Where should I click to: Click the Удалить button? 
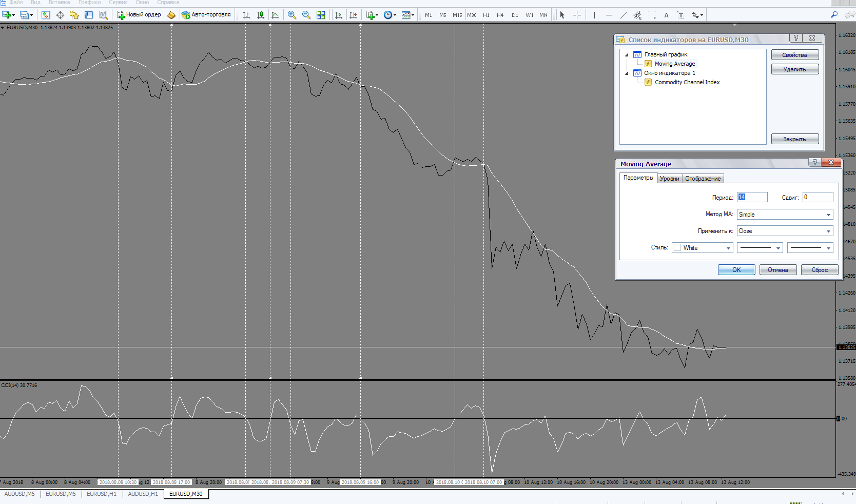[795, 69]
